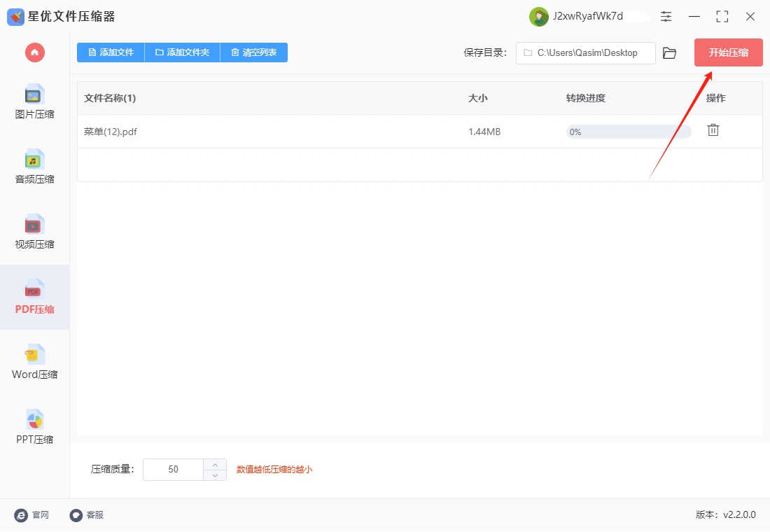Click the 0% conversion progress bar
The height and width of the screenshot is (532, 770).
pyautogui.click(x=629, y=132)
